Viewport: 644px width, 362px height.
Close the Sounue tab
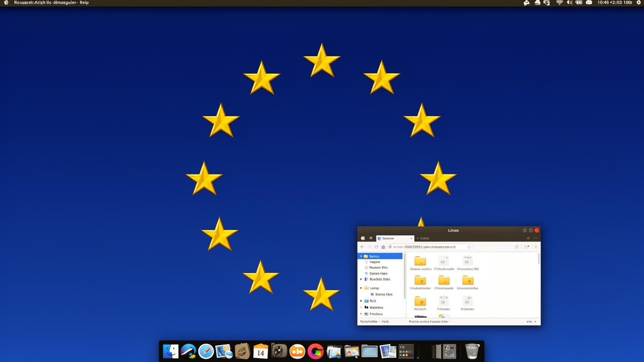tap(411, 238)
